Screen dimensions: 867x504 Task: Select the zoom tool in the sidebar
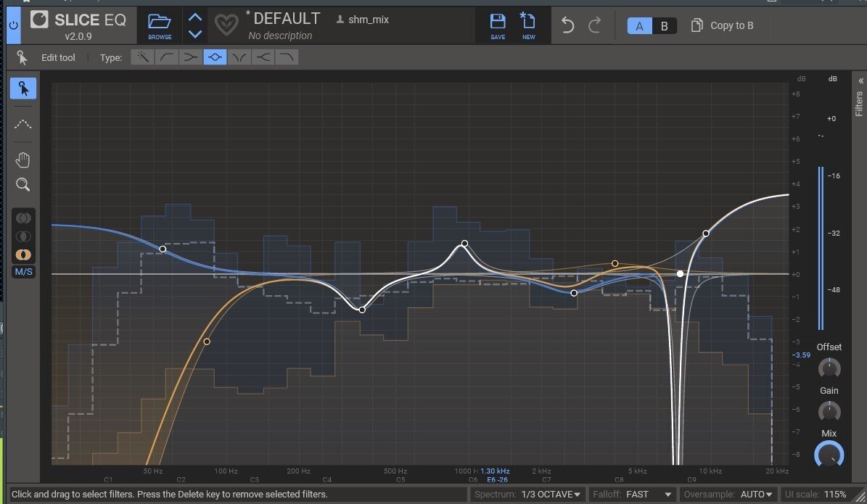(22, 184)
